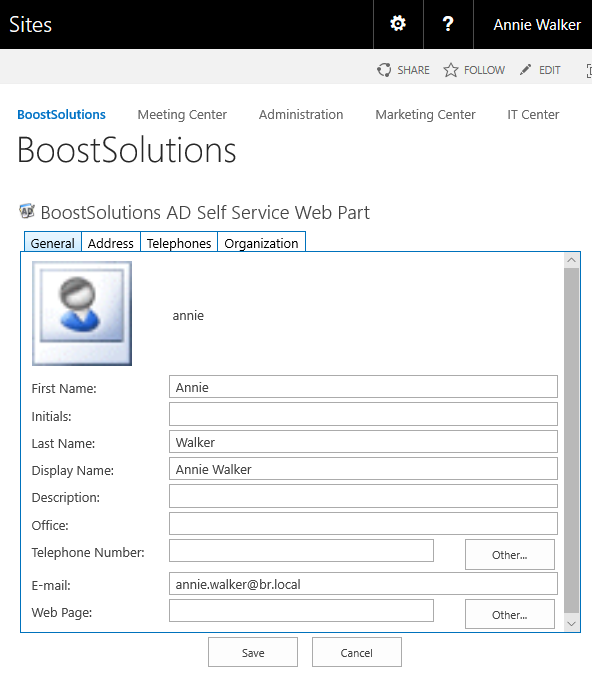Click the user profile picture placeholder
The height and width of the screenshot is (675, 592).
click(x=82, y=313)
